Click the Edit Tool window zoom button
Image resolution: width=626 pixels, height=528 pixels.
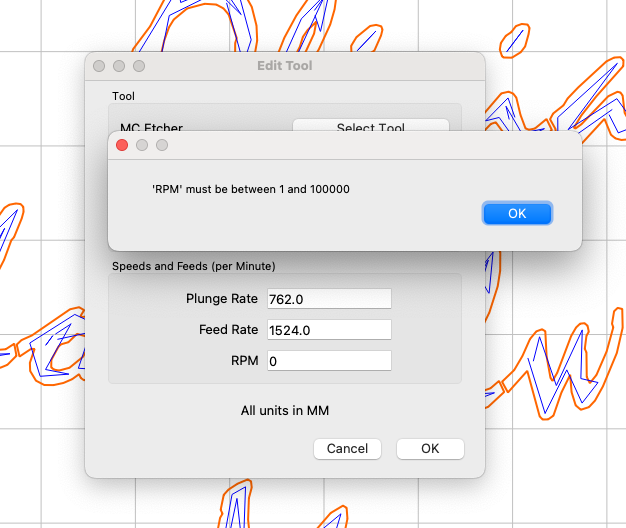(139, 66)
